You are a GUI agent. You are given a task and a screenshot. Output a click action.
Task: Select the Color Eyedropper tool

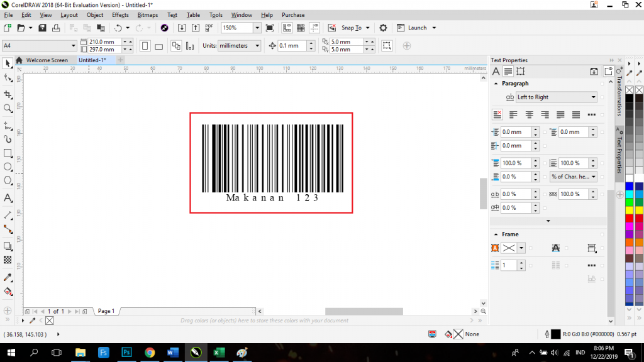(8, 277)
